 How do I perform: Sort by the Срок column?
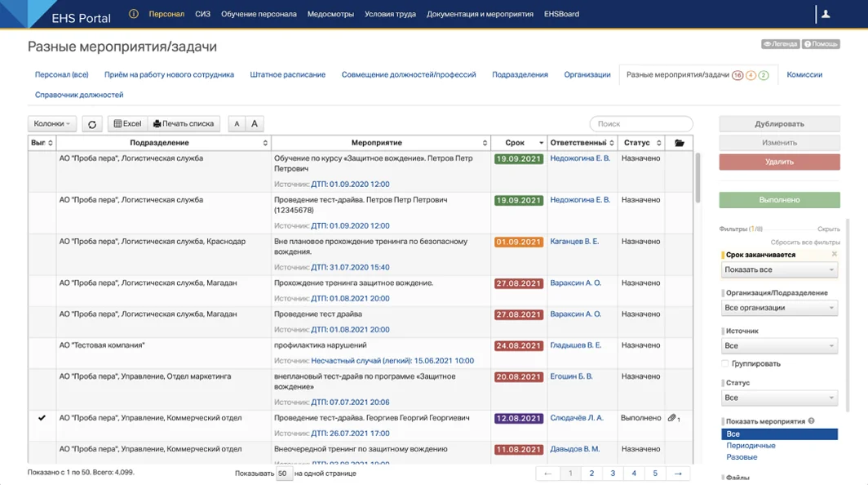[x=519, y=143]
